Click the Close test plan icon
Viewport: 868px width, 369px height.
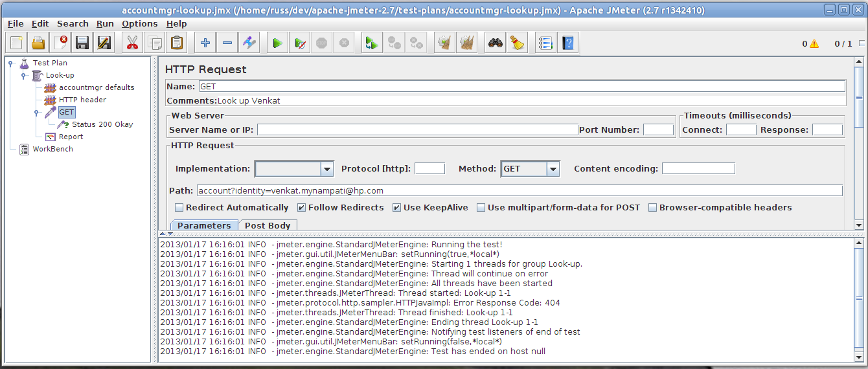(x=60, y=43)
